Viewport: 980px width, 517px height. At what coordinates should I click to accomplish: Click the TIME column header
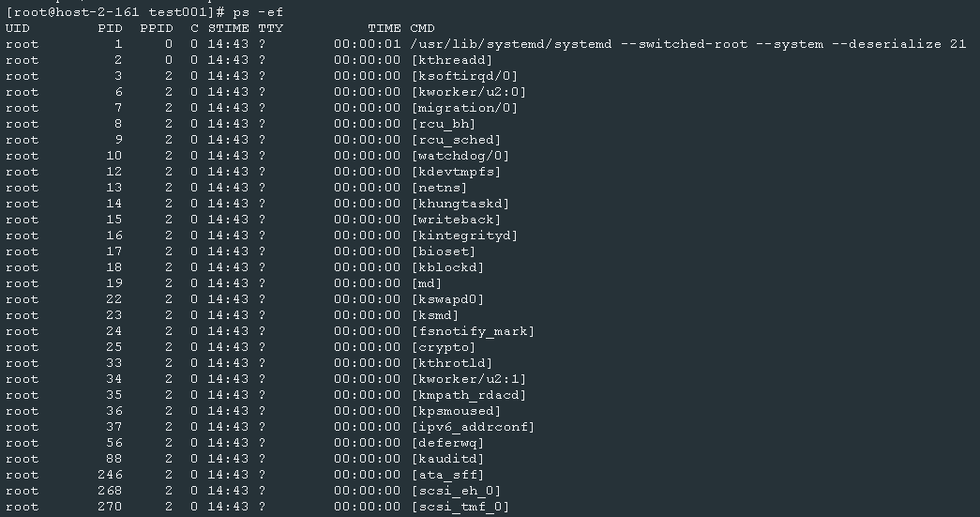tap(384, 28)
